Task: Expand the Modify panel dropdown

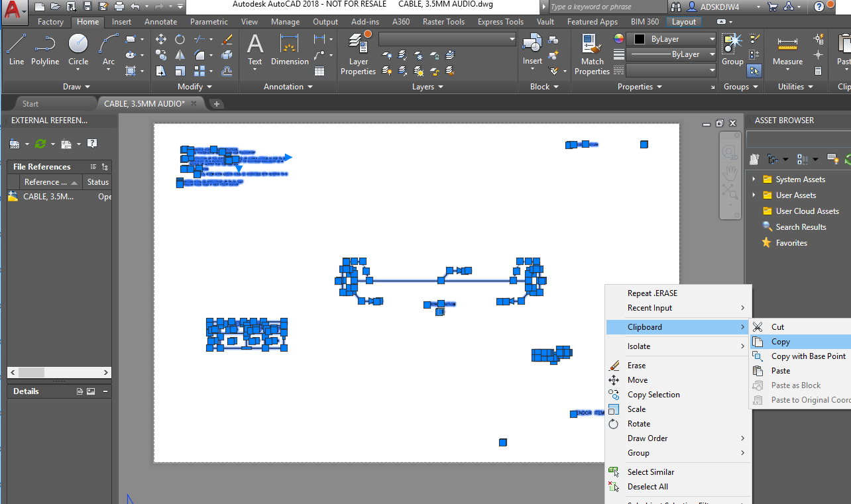Action: coord(195,87)
